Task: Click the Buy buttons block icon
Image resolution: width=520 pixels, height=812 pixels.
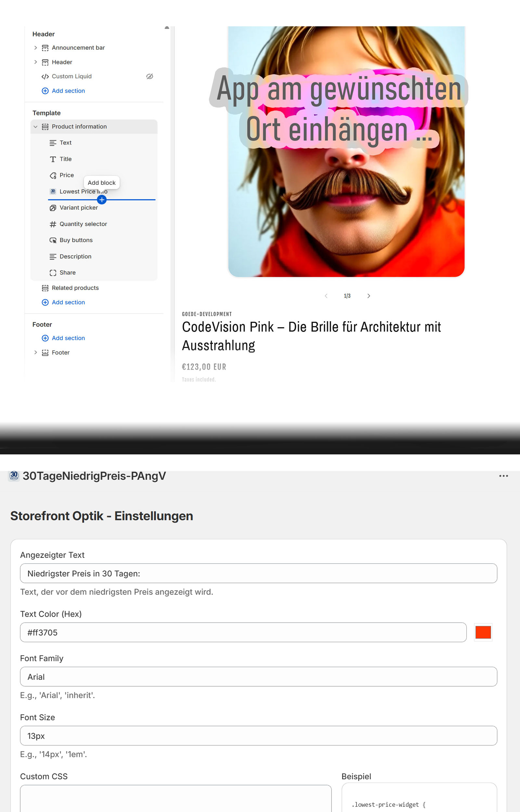Action: point(53,240)
